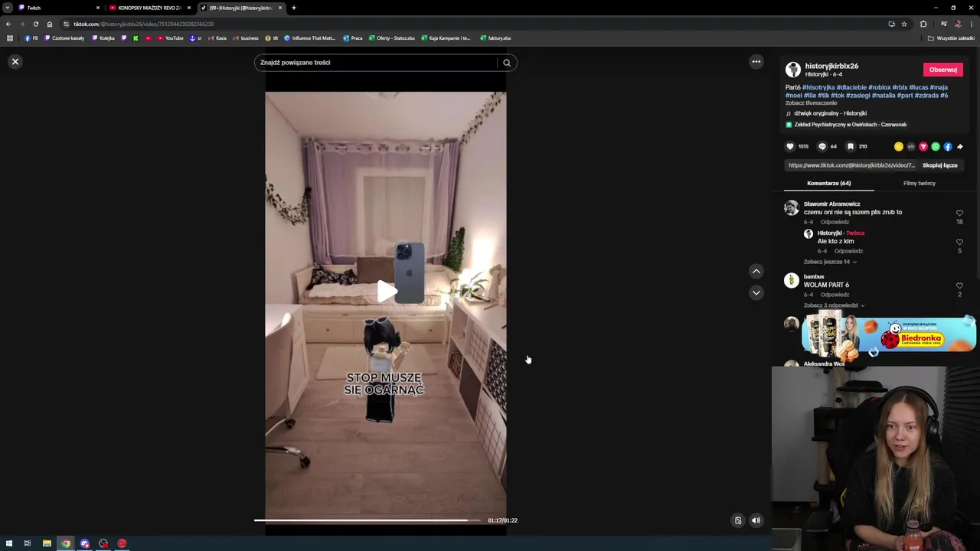Screen dimensions: 980x551
Task: Click the #zdrada hashtag
Action: click(926, 96)
